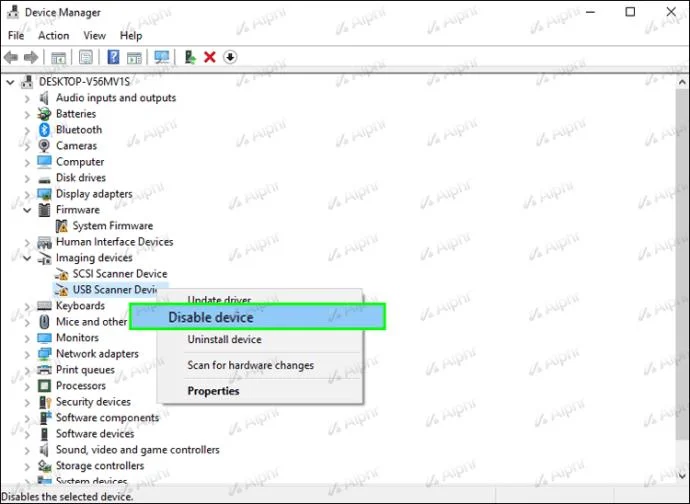Click the Scan for hardware changes monitor icon
690x504 pixels.
click(161, 57)
